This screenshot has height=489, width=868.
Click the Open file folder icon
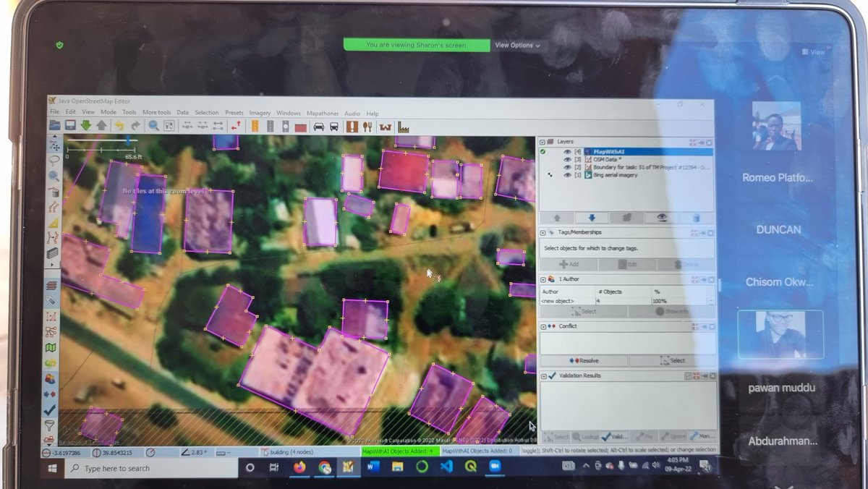click(x=55, y=126)
